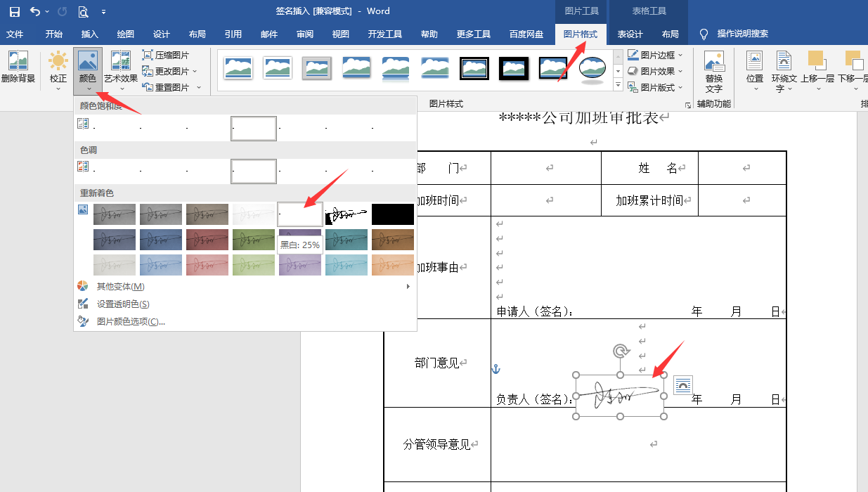Viewport: 868px width, 492px height.
Task: Expand the Picture Border (图片边框) dropdown
Action: [655, 55]
